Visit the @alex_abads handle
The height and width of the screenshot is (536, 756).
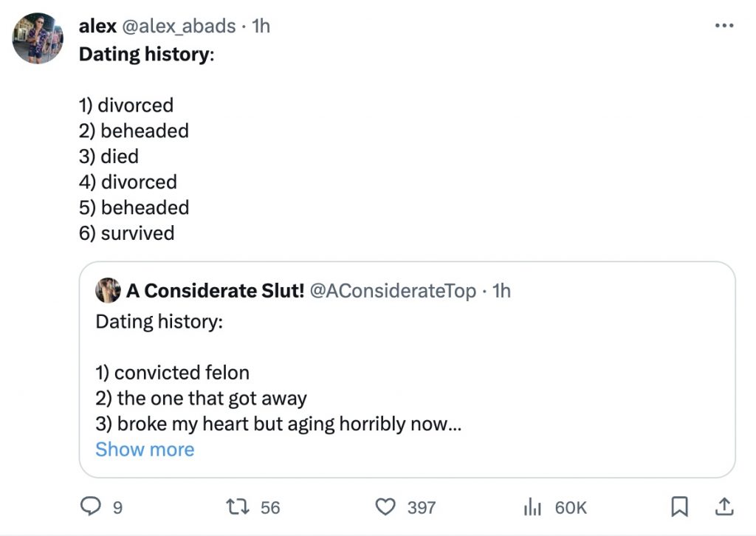point(179,26)
